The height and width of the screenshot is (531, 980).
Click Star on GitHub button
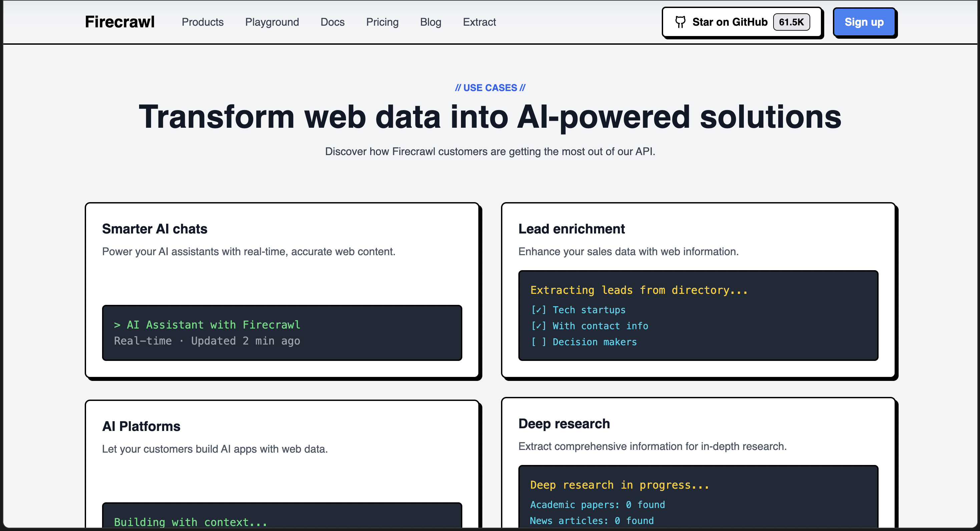[x=729, y=22]
